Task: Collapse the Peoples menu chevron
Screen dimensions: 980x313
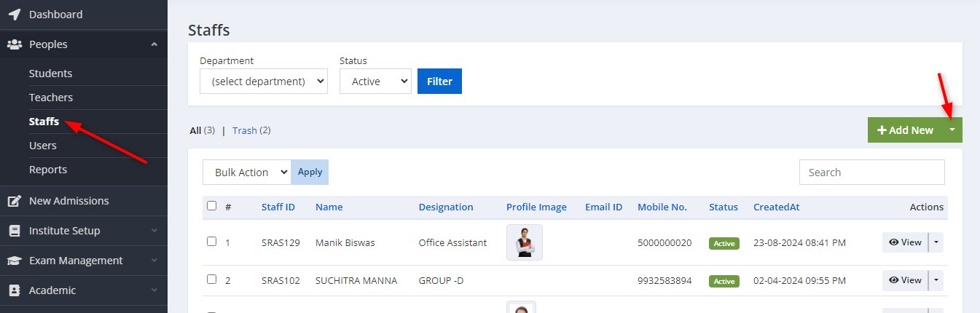Action: 154,44
